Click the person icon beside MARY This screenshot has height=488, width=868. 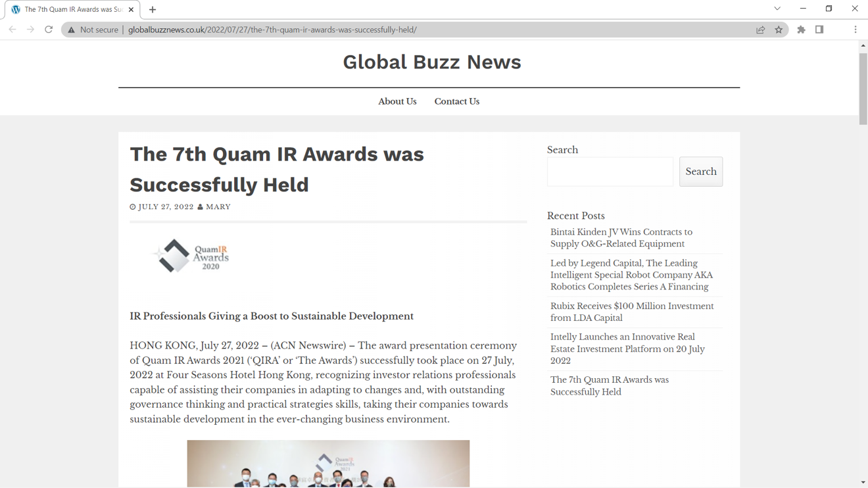[x=201, y=207]
